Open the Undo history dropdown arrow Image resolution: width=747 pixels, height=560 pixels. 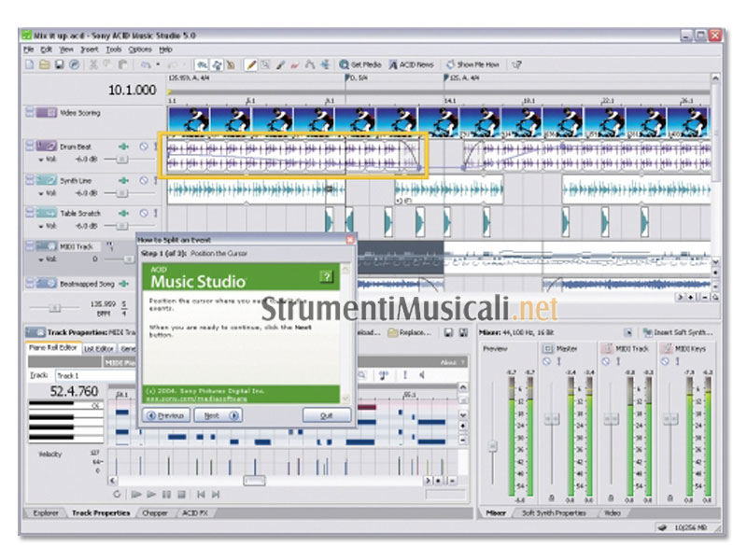(158, 64)
